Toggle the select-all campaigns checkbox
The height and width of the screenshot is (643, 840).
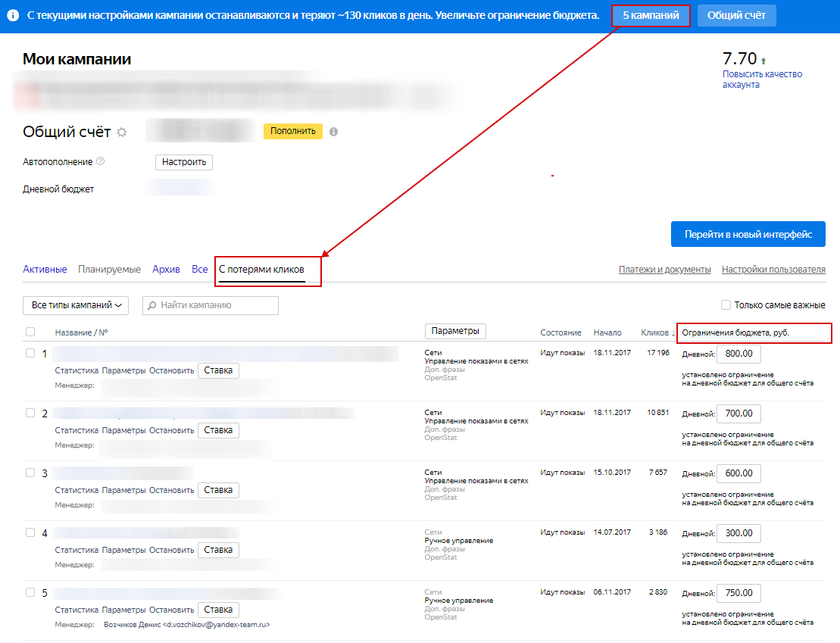[x=30, y=332]
